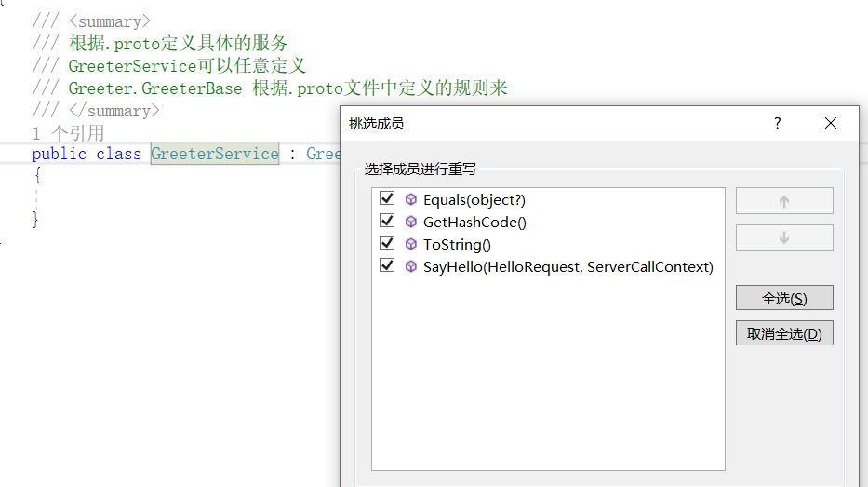Toggle the SayHello member checkbox
868x487 pixels.
click(x=387, y=266)
